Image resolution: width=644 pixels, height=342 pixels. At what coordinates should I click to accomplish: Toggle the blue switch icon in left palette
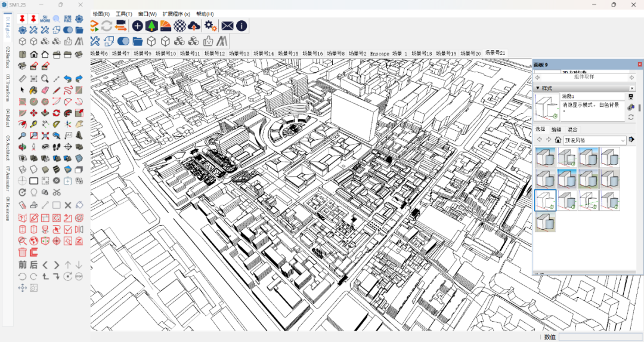(68, 30)
